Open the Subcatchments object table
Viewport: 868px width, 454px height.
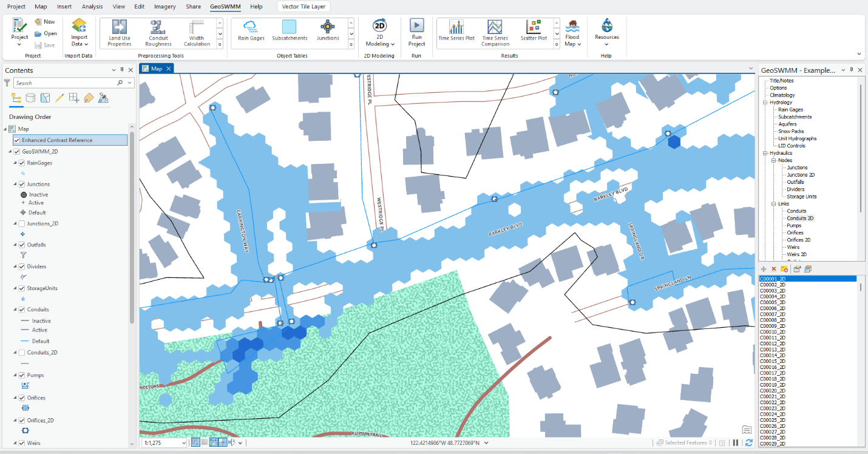[289, 32]
